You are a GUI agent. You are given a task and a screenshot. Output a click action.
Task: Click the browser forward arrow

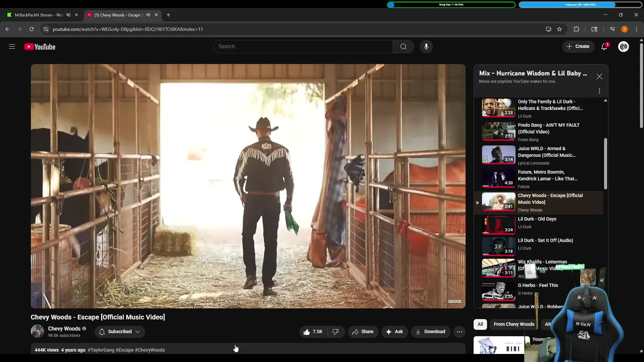pyautogui.click(x=19, y=29)
